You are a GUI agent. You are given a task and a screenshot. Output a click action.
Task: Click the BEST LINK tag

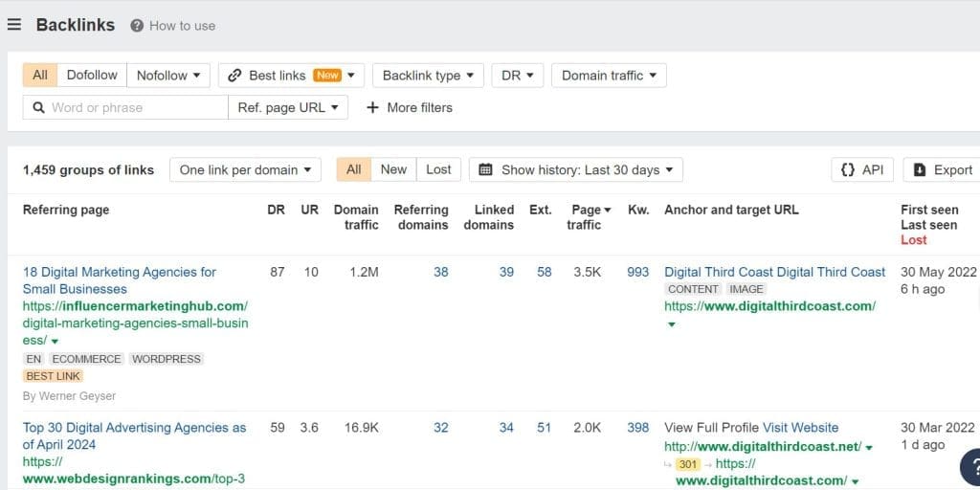click(54, 376)
